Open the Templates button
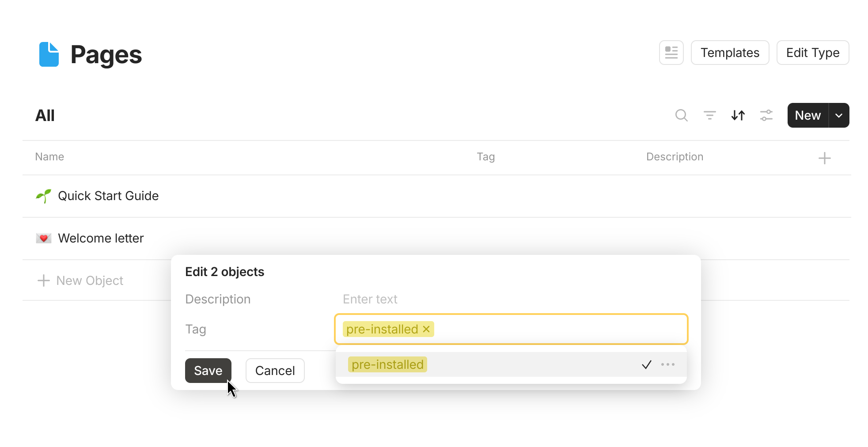This screenshot has height=447, width=868. (x=729, y=53)
